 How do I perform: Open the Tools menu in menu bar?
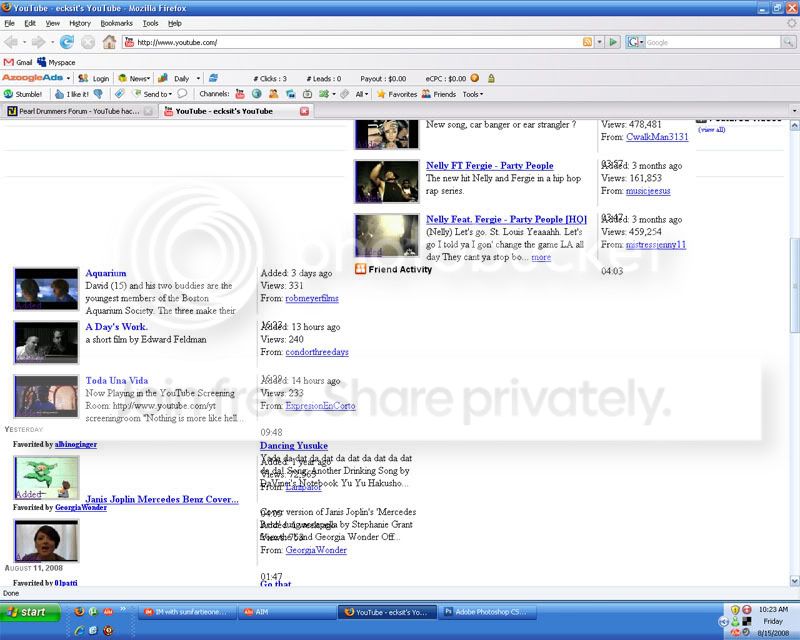click(x=151, y=23)
